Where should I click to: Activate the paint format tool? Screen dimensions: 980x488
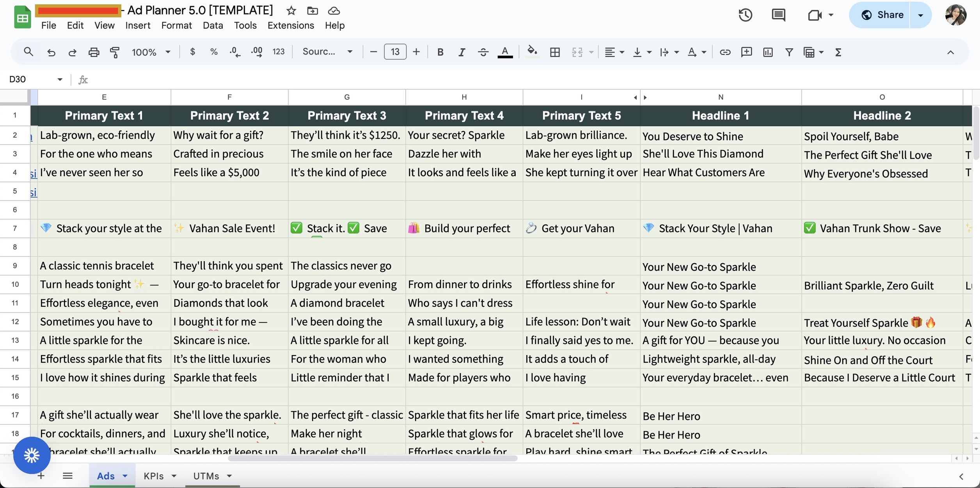[x=115, y=52]
